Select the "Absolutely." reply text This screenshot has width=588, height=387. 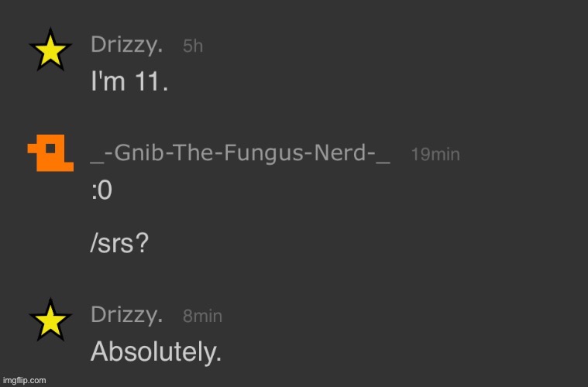tap(156, 352)
